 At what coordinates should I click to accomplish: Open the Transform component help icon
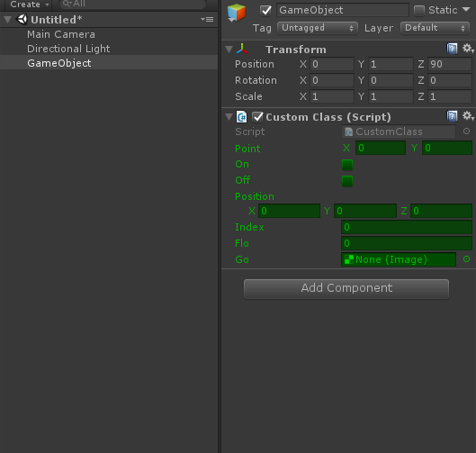tap(452, 49)
